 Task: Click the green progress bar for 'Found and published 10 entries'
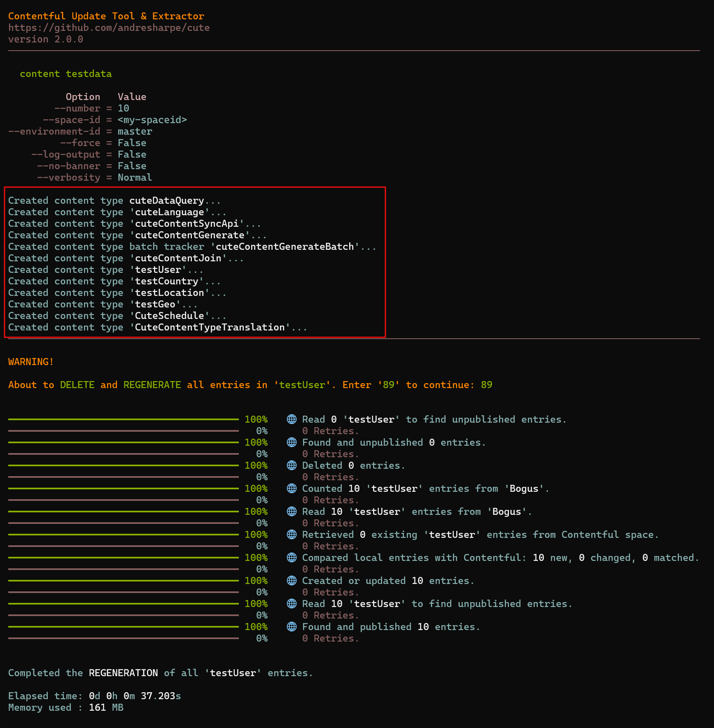click(x=124, y=627)
